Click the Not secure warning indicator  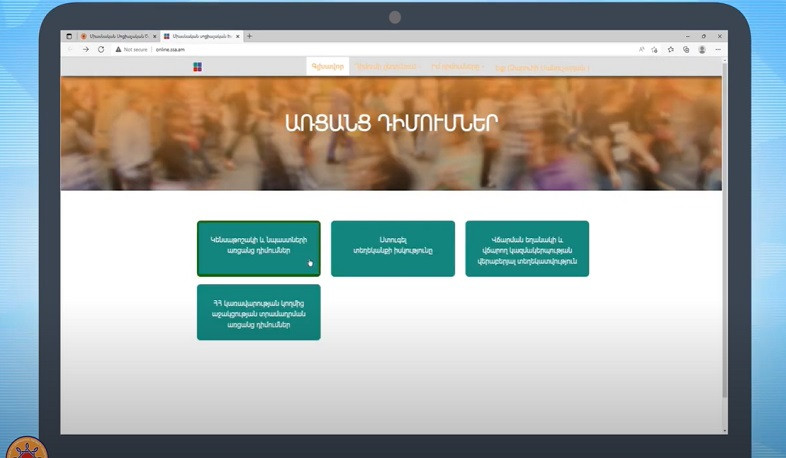131,50
